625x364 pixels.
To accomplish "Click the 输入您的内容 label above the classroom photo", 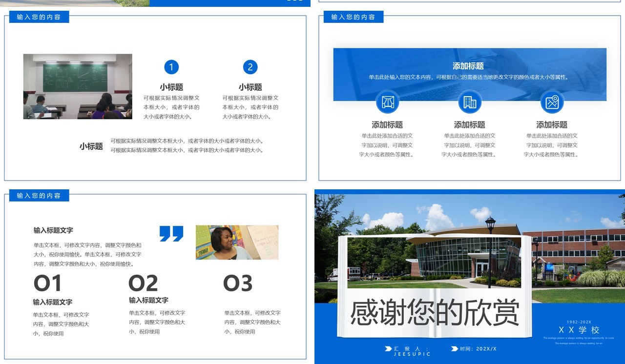I will point(39,17).
